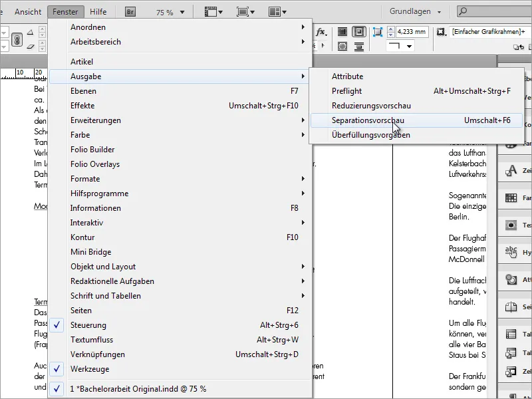532x399 pixels.
Task: Open the Ebenen panel menu item
Action: click(x=180, y=91)
